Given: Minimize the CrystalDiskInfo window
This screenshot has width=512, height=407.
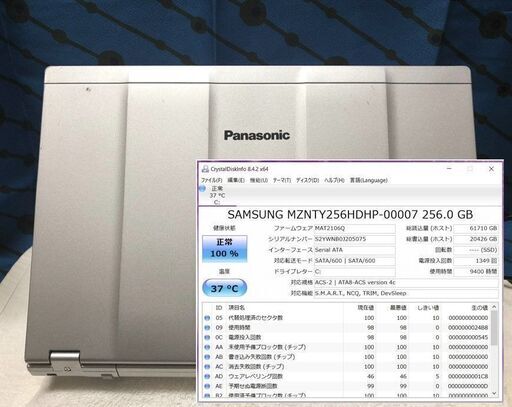Looking at the screenshot, I should coord(449,169).
